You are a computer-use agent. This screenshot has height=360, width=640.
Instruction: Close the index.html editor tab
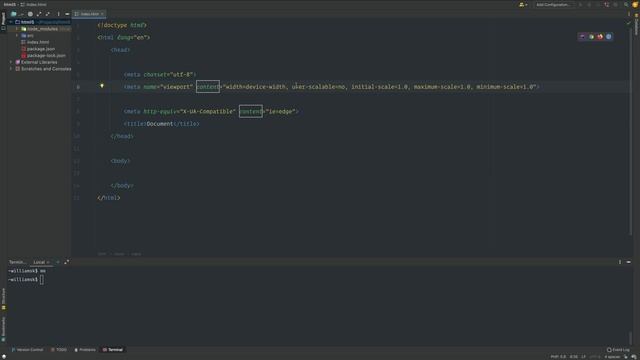(x=102, y=14)
